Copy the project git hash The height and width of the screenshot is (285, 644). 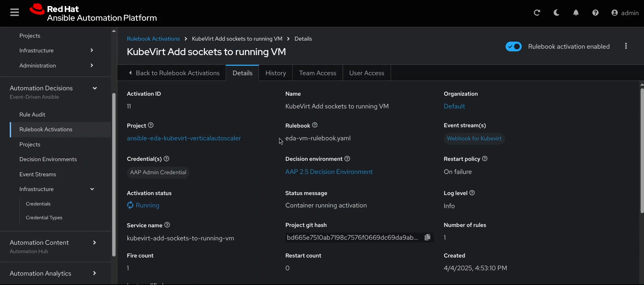(427, 237)
